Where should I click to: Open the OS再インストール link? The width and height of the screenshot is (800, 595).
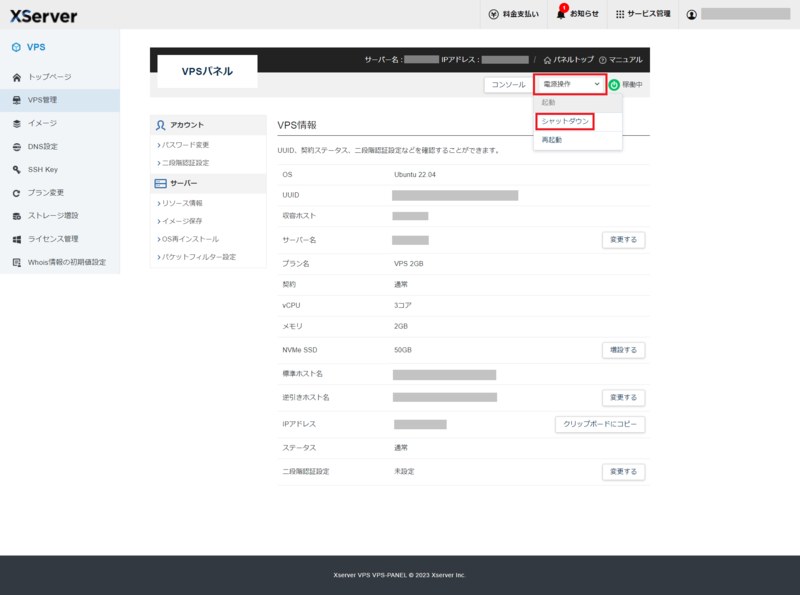[190, 239]
